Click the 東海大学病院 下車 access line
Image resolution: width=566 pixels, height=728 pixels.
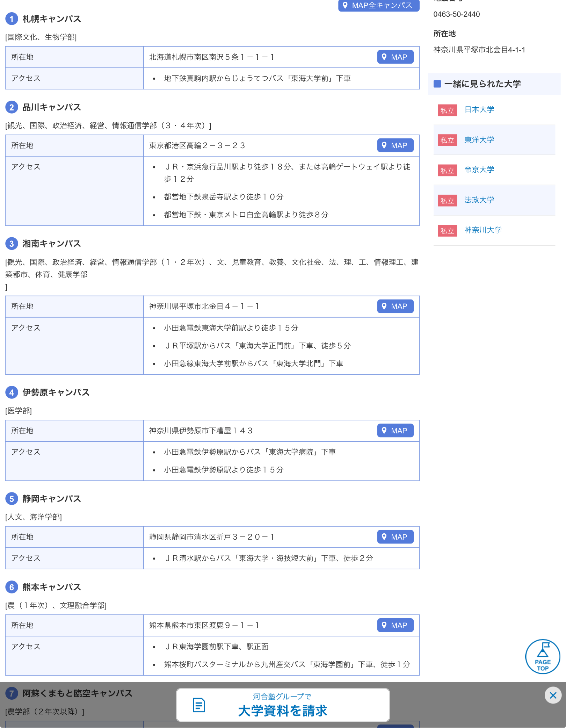[x=250, y=452]
